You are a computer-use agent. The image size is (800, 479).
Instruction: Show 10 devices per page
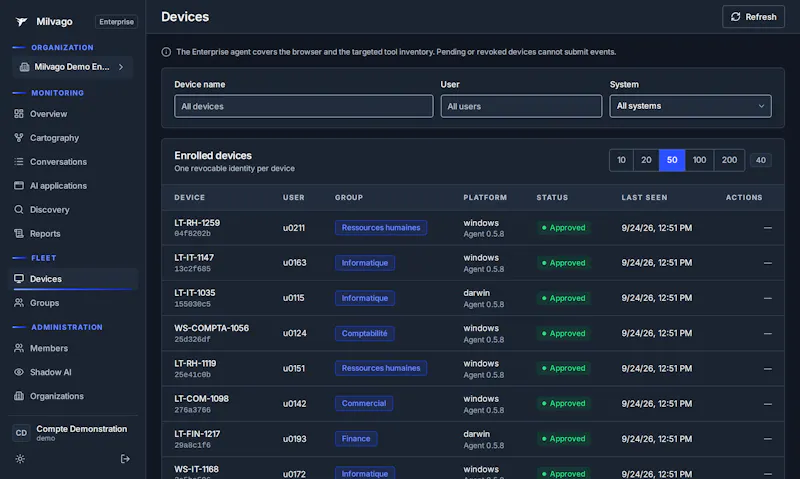(x=621, y=160)
